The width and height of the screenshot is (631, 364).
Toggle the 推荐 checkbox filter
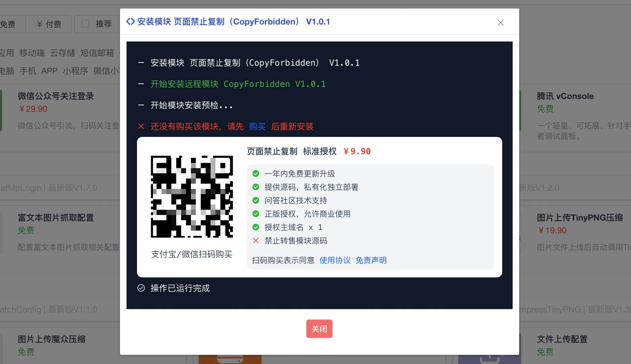85,24
